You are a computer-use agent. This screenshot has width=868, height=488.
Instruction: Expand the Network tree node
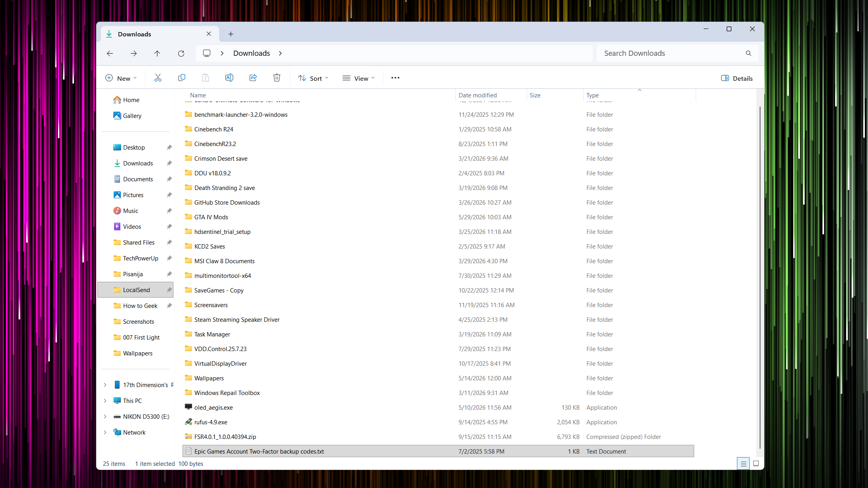coord(105,433)
